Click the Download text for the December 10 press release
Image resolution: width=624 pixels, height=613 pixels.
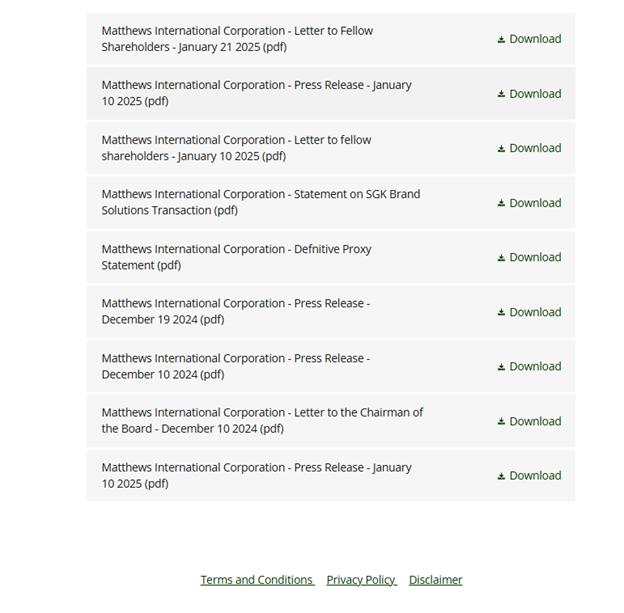pyautogui.click(x=535, y=366)
